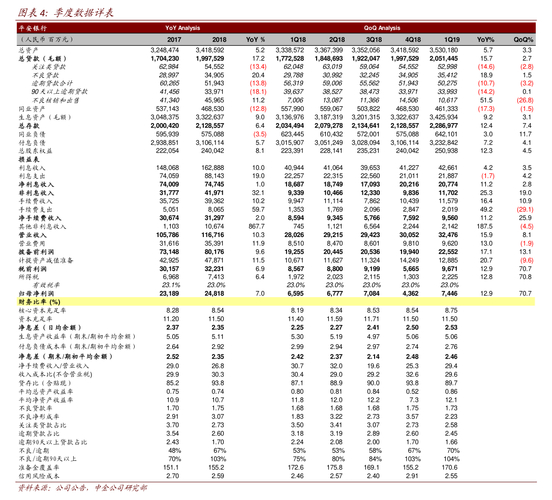Click the title '图表 4: 季度数据详表'

coord(65,13)
